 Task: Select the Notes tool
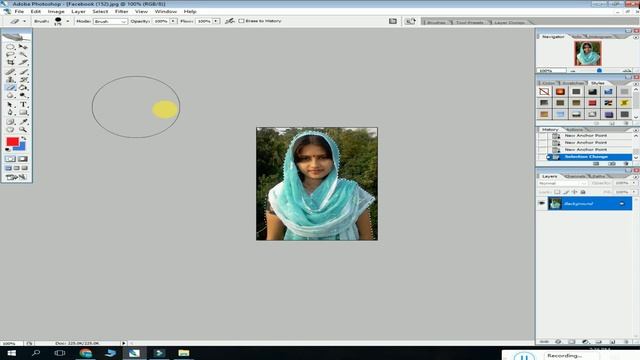[10, 122]
